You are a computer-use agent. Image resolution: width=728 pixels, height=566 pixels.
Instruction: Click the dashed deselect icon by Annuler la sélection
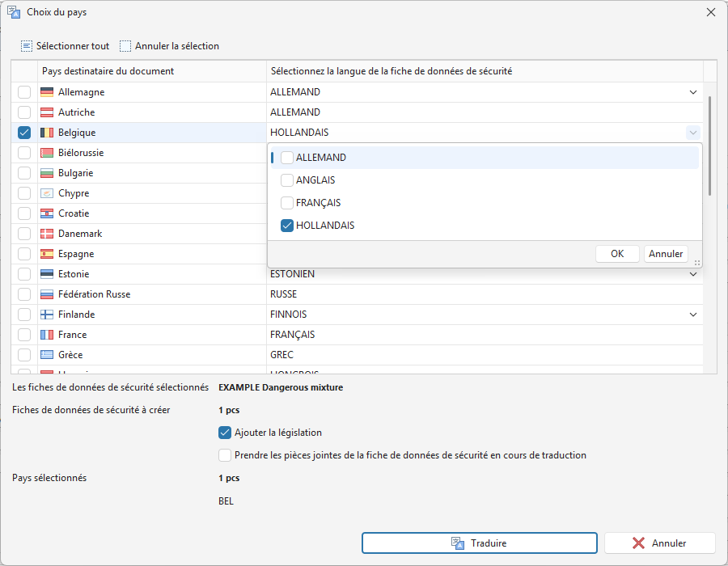125,46
